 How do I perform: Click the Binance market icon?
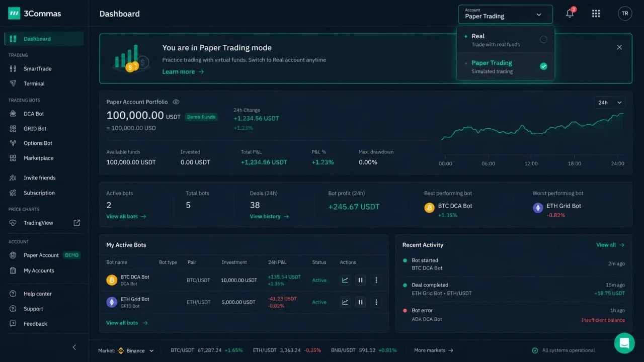[x=121, y=350]
